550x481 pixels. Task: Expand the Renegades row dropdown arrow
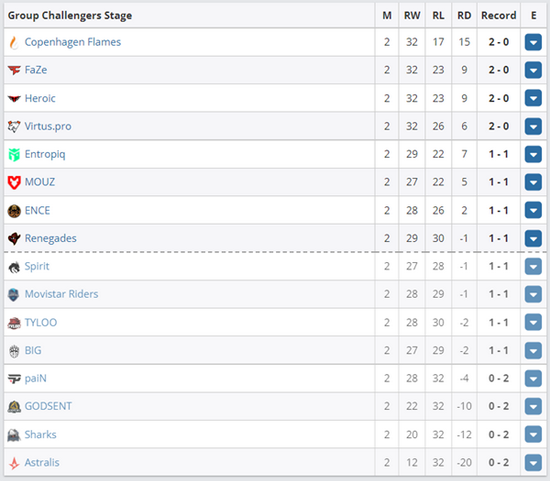tap(533, 239)
